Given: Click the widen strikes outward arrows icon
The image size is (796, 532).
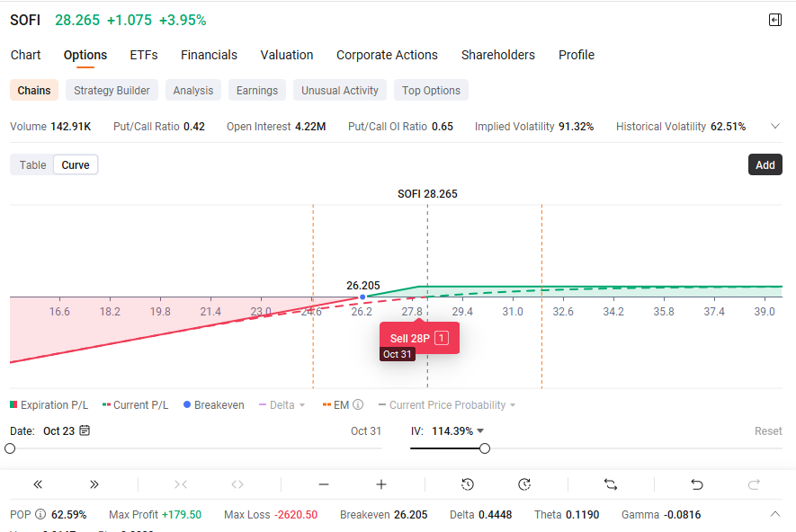Looking at the screenshot, I should coord(237,484).
